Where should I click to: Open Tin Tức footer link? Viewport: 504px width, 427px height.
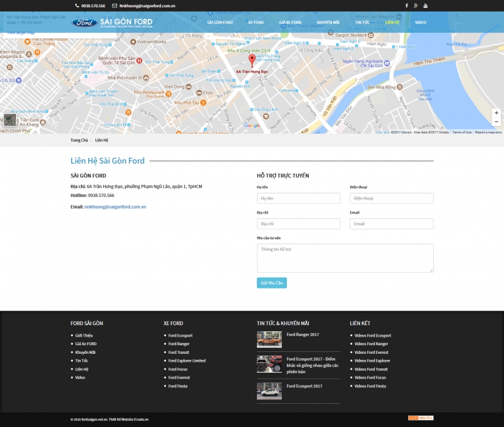82,361
